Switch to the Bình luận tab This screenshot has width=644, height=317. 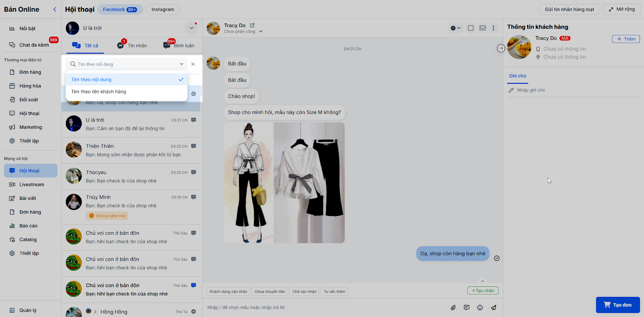point(179,45)
